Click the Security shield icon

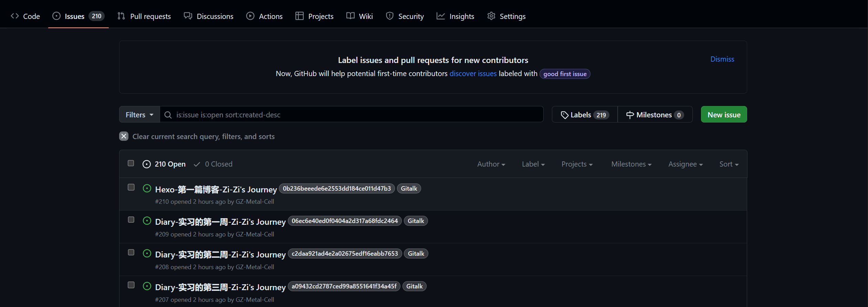[390, 16]
